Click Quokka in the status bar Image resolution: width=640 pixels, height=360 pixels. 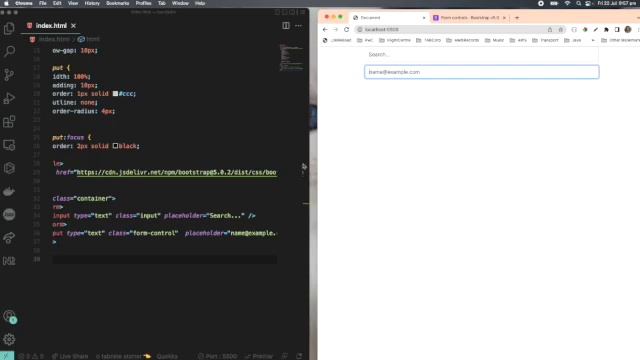[x=167, y=356]
